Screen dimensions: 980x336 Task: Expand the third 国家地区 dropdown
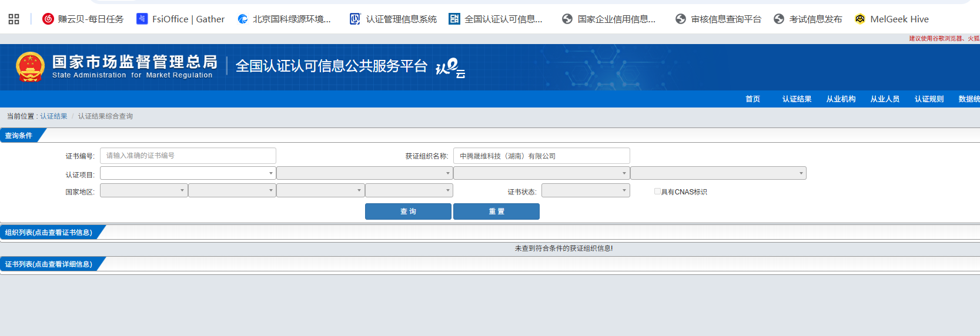(320, 190)
